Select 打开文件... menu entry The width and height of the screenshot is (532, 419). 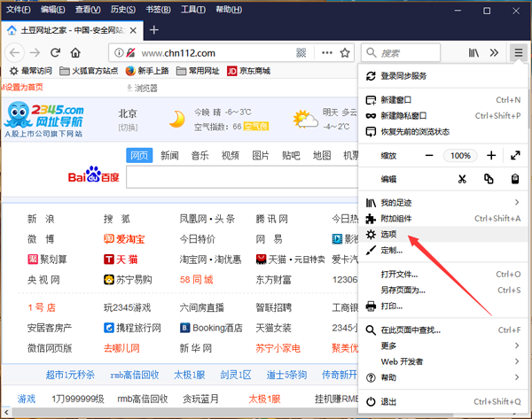click(443, 275)
